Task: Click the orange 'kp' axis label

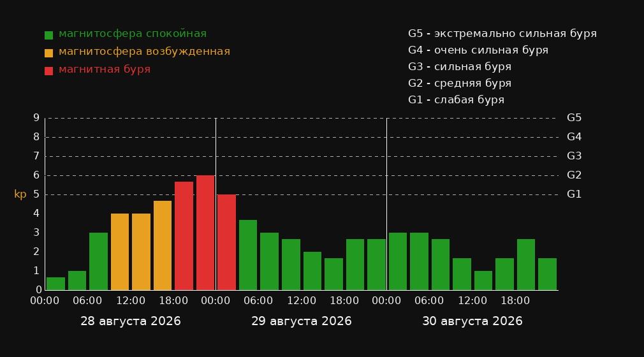Action: (20, 194)
